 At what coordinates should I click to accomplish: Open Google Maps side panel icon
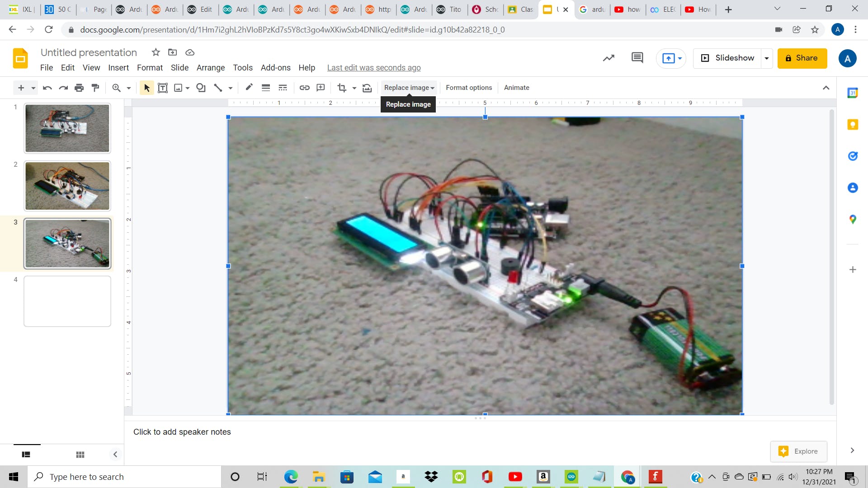click(853, 220)
